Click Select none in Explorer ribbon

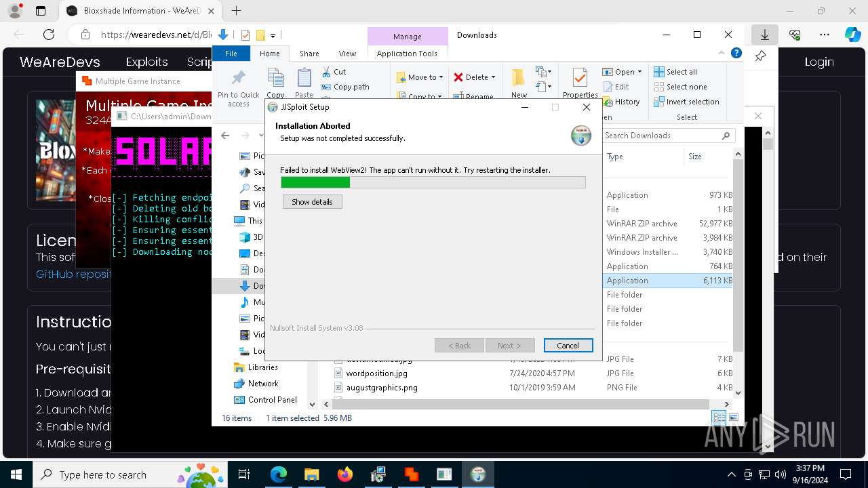pyautogui.click(x=680, y=87)
